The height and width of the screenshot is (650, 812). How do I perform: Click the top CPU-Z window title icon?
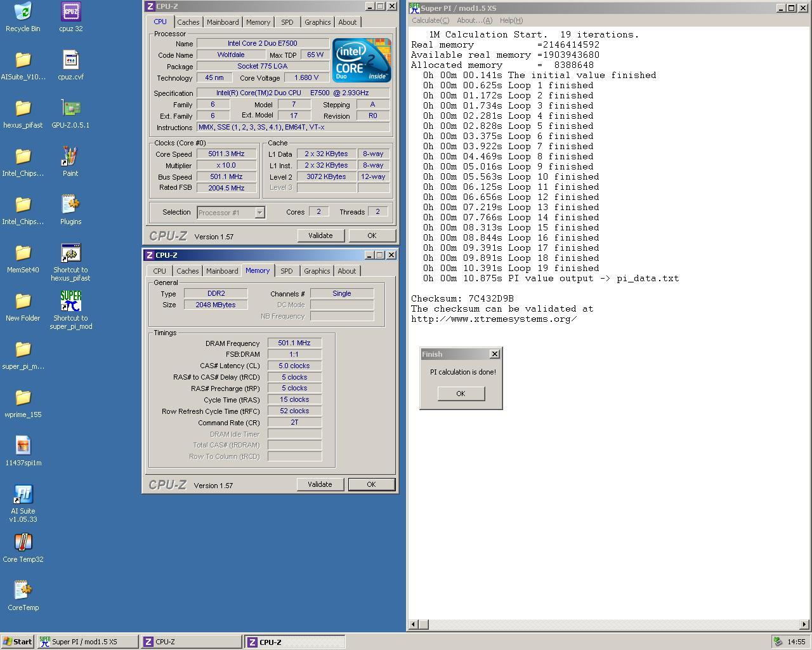point(150,6)
